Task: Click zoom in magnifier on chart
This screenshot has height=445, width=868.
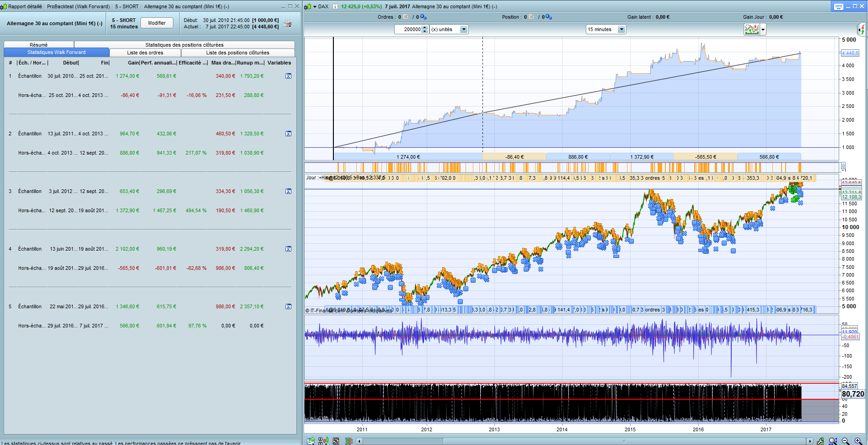Action: [858, 441]
